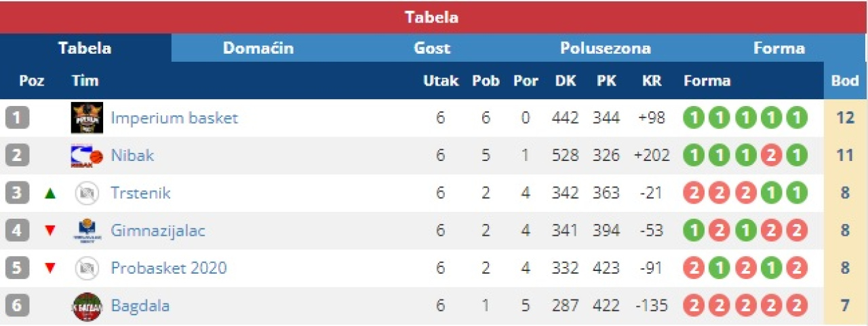Click the Bagdala team logo
This screenshot has width=868, height=326.
coord(87,306)
